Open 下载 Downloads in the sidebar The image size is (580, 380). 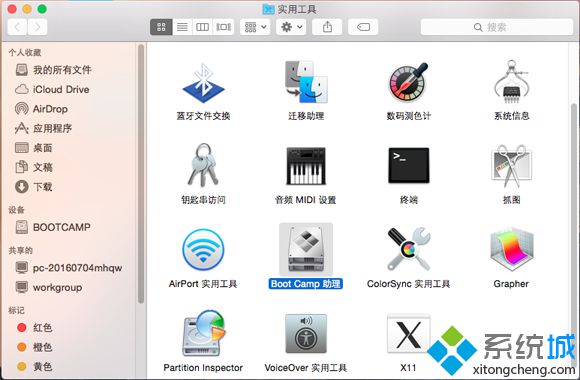coord(34,187)
